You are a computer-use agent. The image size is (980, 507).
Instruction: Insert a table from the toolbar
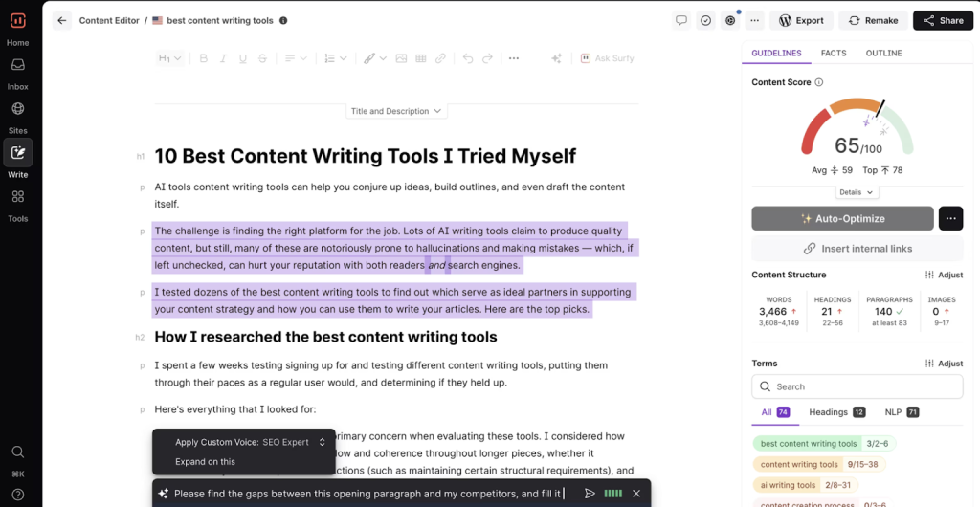click(421, 58)
